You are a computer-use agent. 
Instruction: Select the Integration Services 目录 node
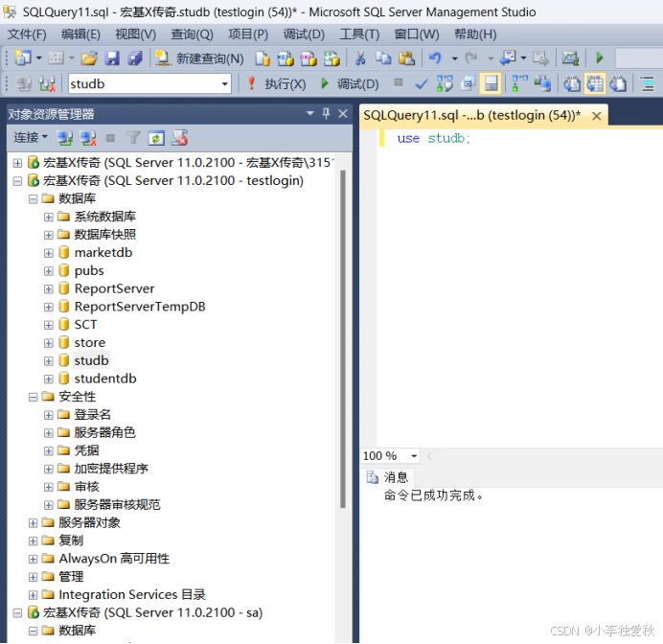tap(132, 594)
